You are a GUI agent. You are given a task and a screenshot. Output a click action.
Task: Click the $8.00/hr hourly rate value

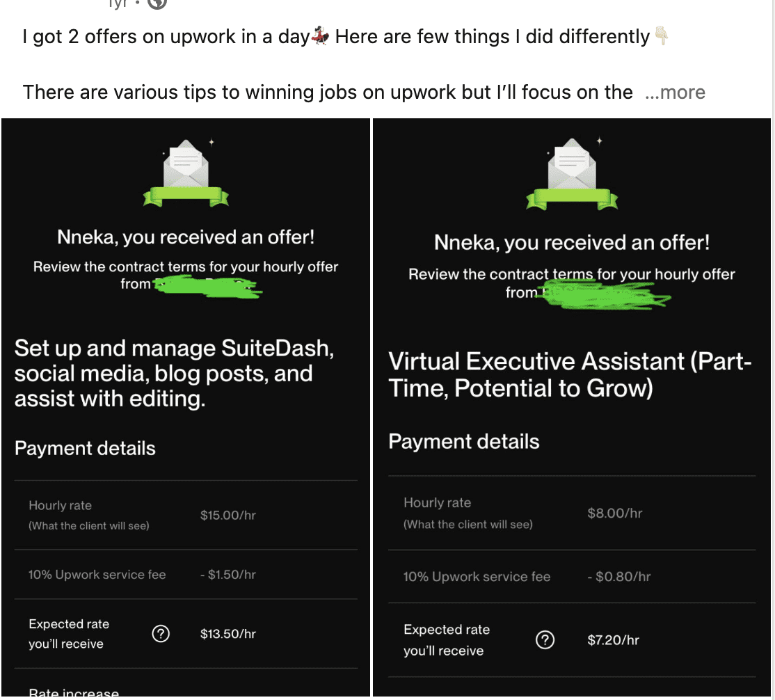614,514
